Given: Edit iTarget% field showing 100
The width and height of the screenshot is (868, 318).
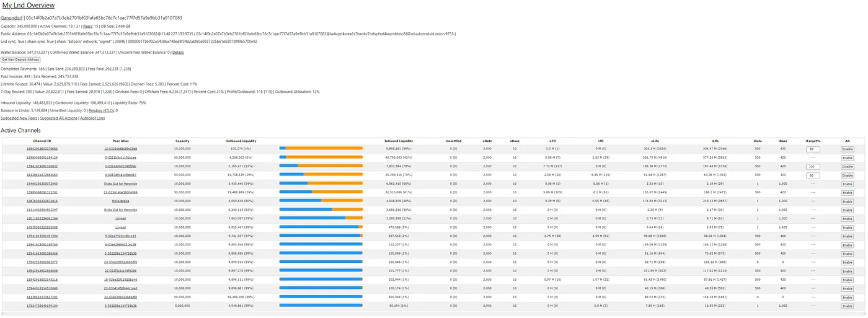Looking at the screenshot, I should point(812,167).
